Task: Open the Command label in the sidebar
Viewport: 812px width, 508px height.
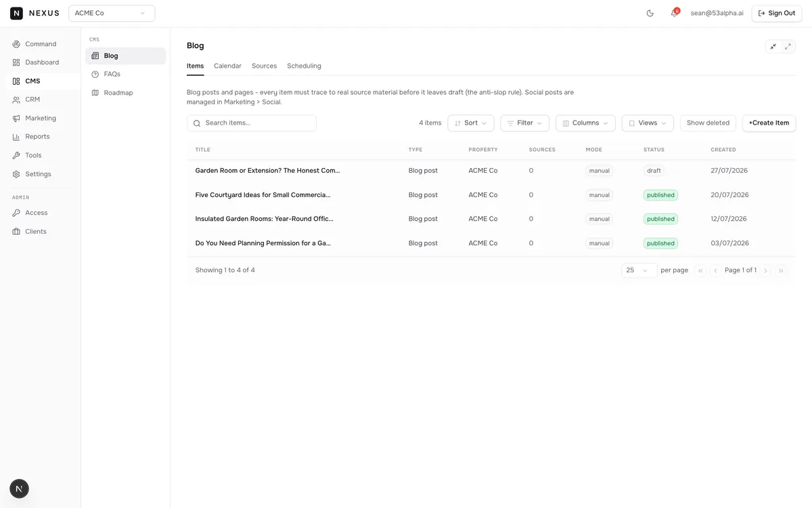Action: coord(41,44)
